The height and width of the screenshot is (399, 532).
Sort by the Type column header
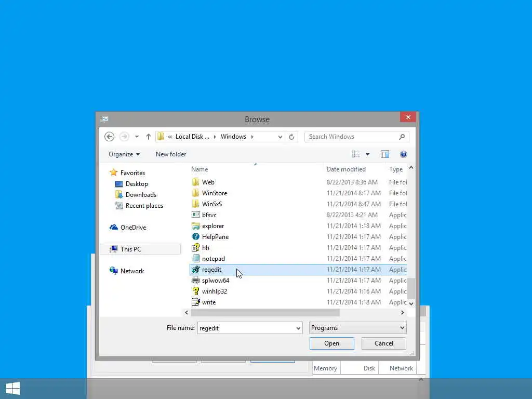pyautogui.click(x=396, y=169)
